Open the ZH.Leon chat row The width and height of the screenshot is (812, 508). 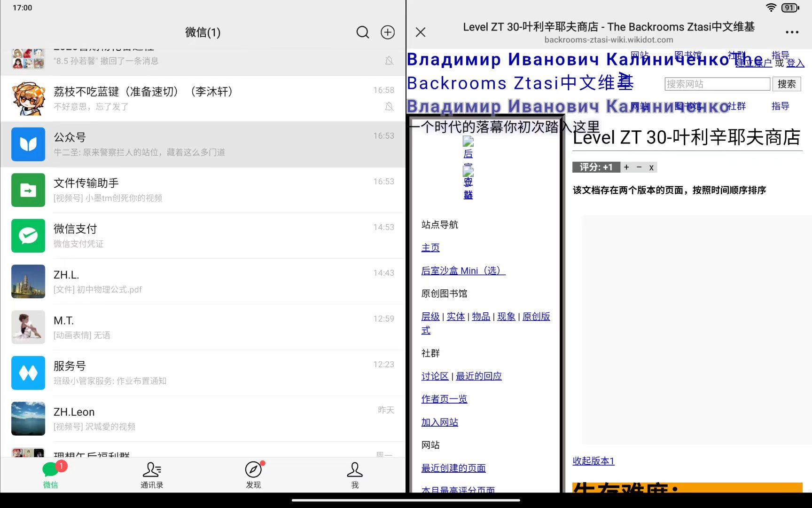[203, 419]
